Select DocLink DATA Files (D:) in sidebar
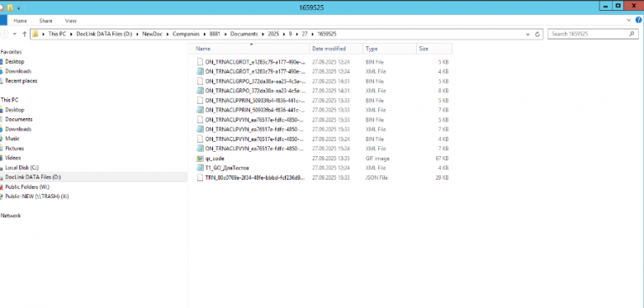Image resolution: width=644 pixels, height=308 pixels. coord(33,177)
